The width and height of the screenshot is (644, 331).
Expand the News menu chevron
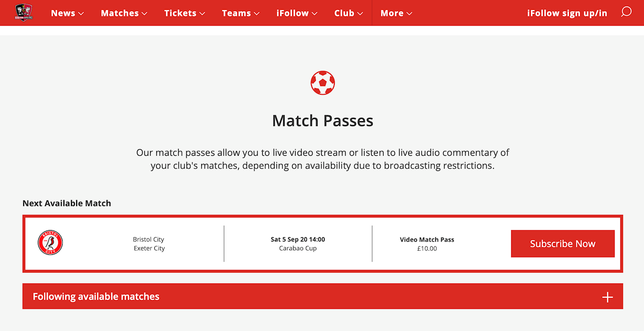(81, 14)
